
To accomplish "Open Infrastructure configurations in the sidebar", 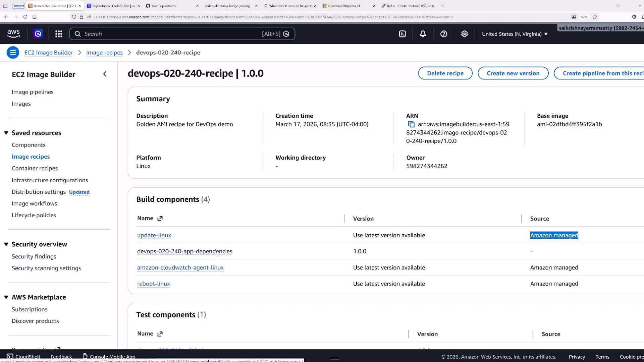I will pos(50,180).
